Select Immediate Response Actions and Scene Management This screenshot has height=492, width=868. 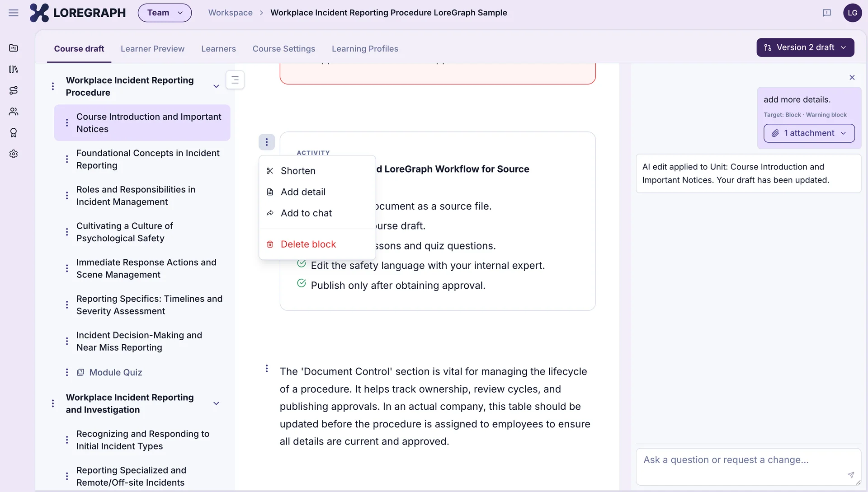[146, 268]
